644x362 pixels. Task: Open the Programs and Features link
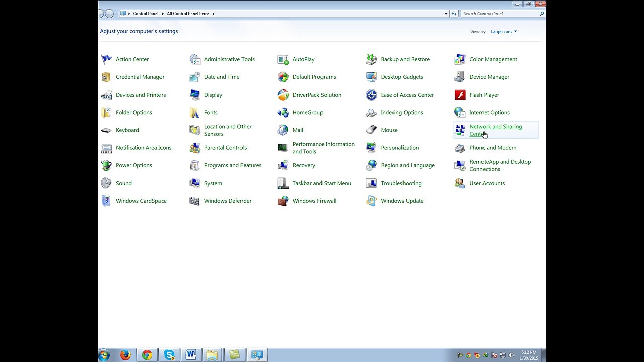click(232, 165)
